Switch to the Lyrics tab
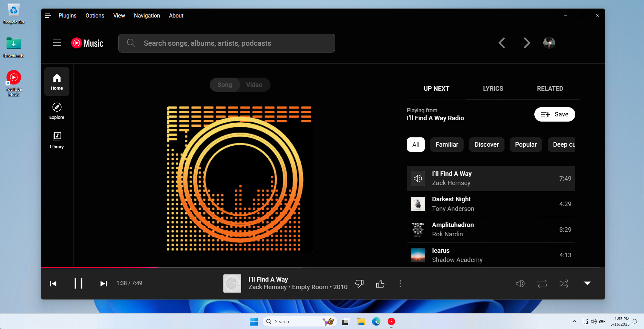 [493, 89]
